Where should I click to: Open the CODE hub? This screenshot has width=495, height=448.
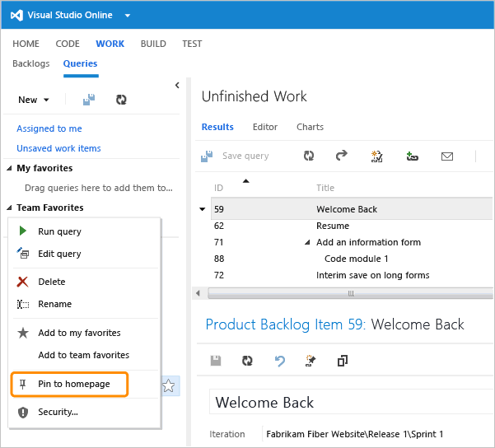pos(68,44)
